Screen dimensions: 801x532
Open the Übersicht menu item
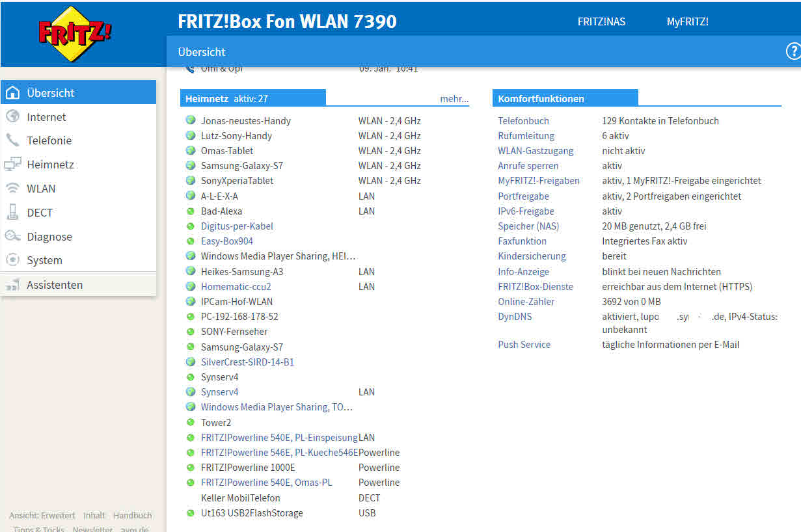click(x=79, y=92)
